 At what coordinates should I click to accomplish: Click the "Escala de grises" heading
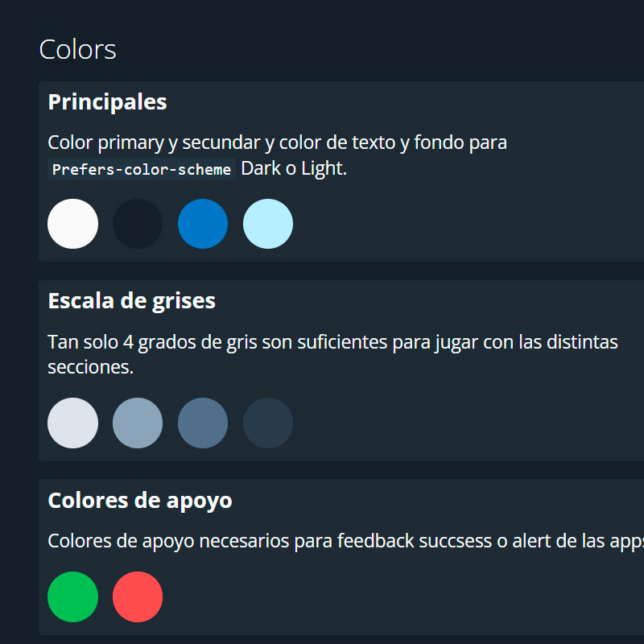coord(132,301)
